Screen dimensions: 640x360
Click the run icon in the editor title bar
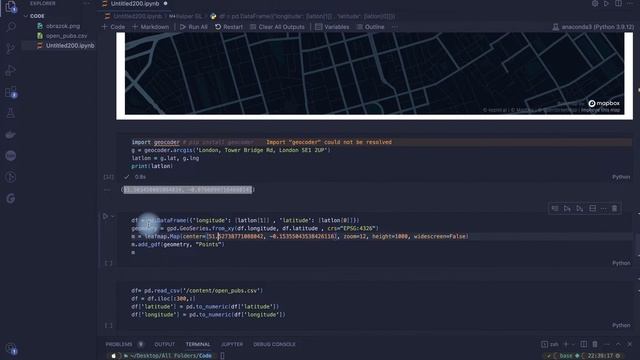(x=607, y=4)
